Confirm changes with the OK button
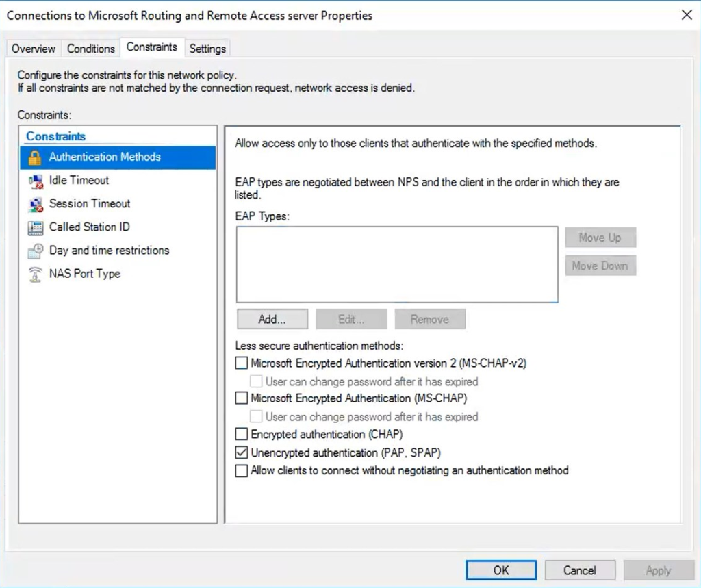 (501, 570)
